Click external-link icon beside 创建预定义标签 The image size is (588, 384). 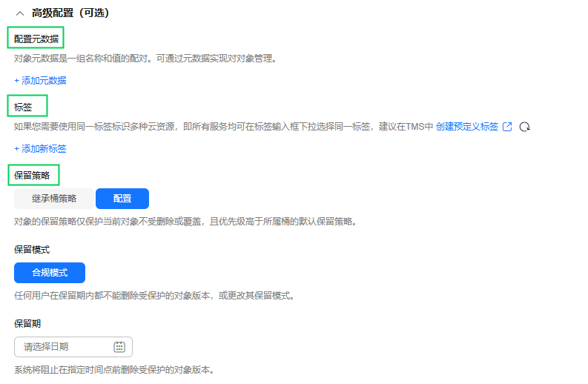point(507,127)
